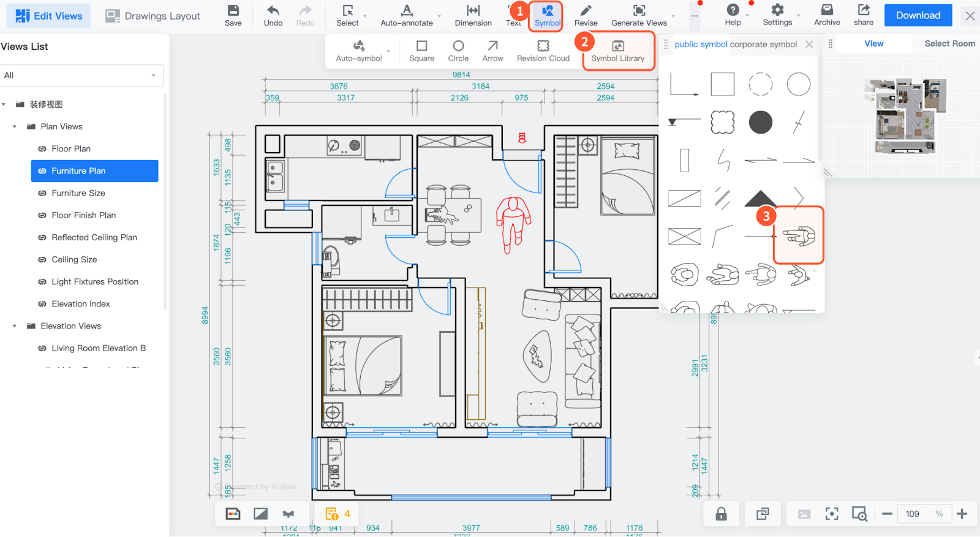Click the Archive icon

pos(826,15)
